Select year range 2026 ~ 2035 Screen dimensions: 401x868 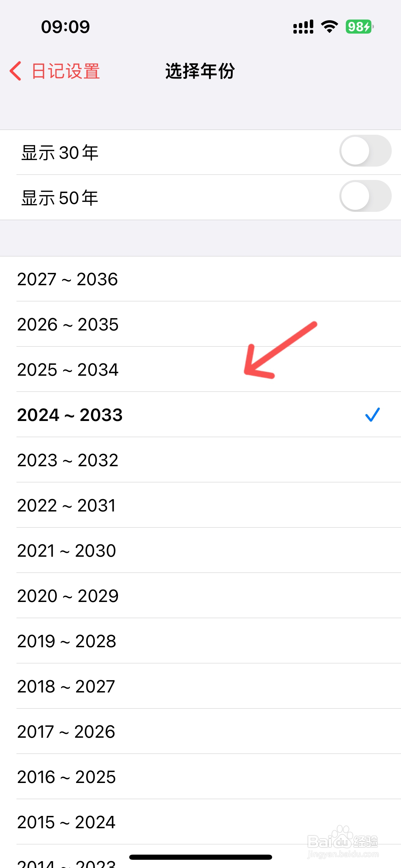point(200,324)
